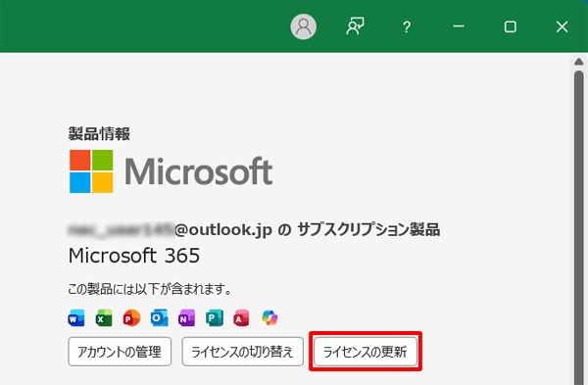The image size is (588, 385).
Task: Click the Word app icon
Action: [x=76, y=318]
